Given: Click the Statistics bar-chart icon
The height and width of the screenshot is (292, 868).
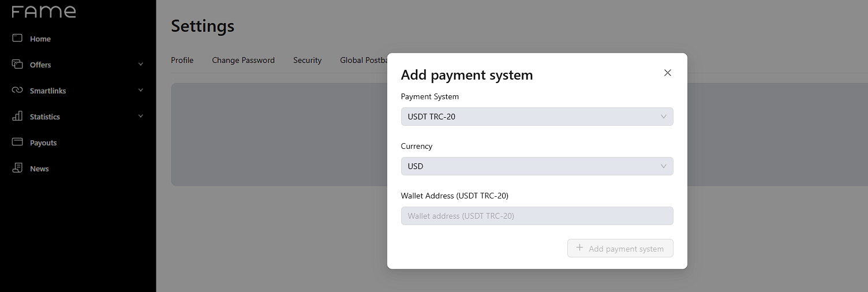Looking at the screenshot, I should tap(17, 116).
